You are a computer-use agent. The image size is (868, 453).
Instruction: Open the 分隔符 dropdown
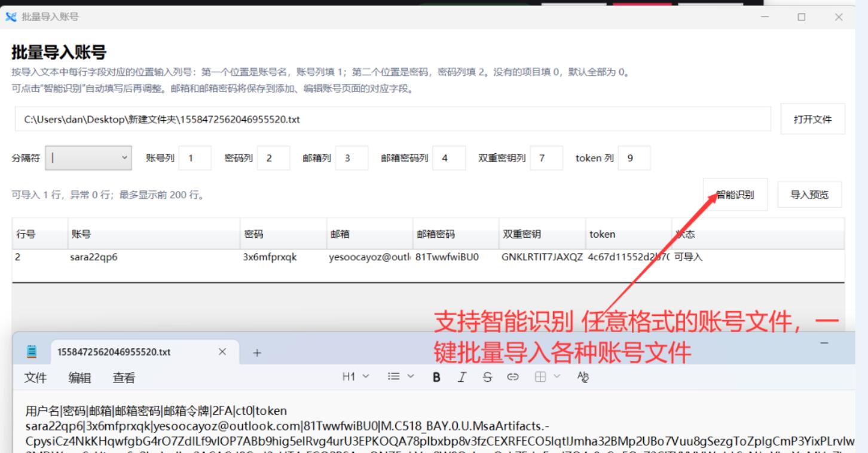pos(90,159)
